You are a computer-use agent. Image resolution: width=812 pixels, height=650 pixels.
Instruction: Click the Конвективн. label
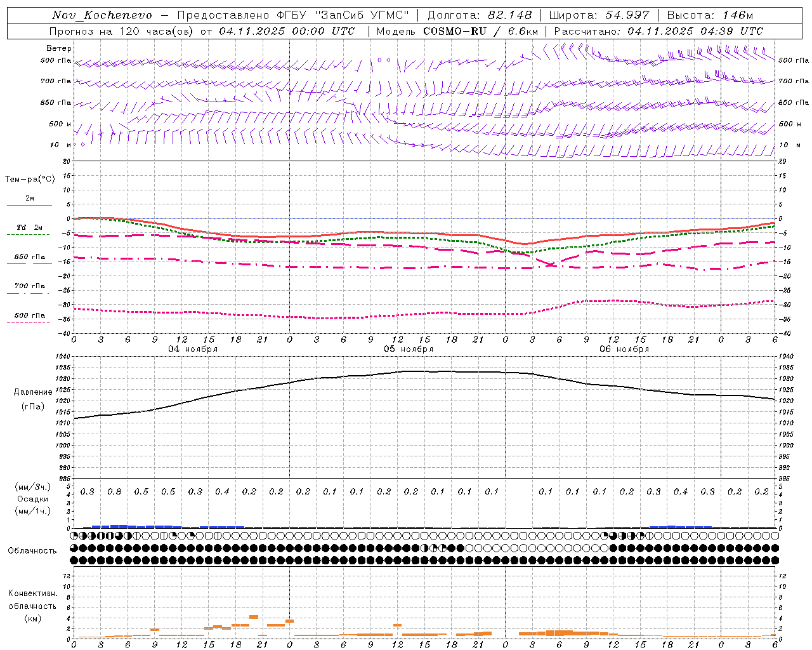[x=33, y=594]
